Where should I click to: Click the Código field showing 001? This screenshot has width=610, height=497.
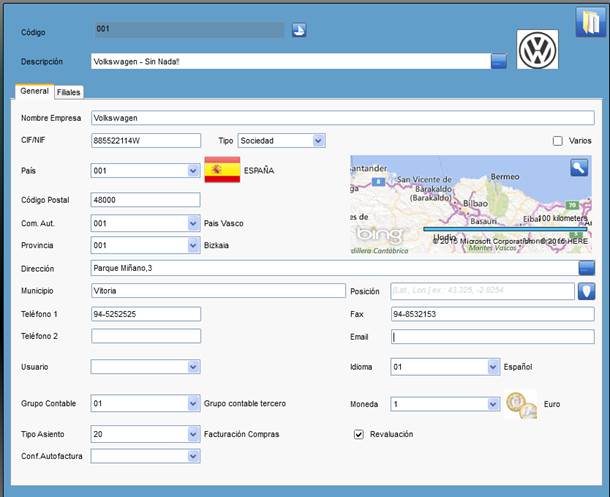coord(189,30)
